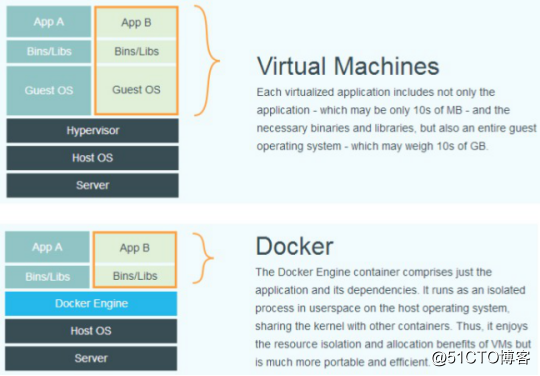
Task: Select Server block in the Virtual Machines stack
Action: tap(92, 185)
